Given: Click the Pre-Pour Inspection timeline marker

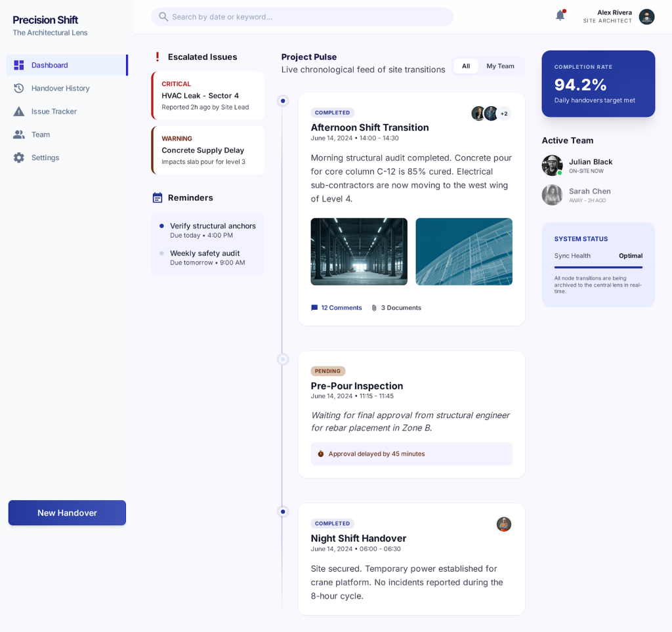Looking at the screenshot, I should pos(283,360).
